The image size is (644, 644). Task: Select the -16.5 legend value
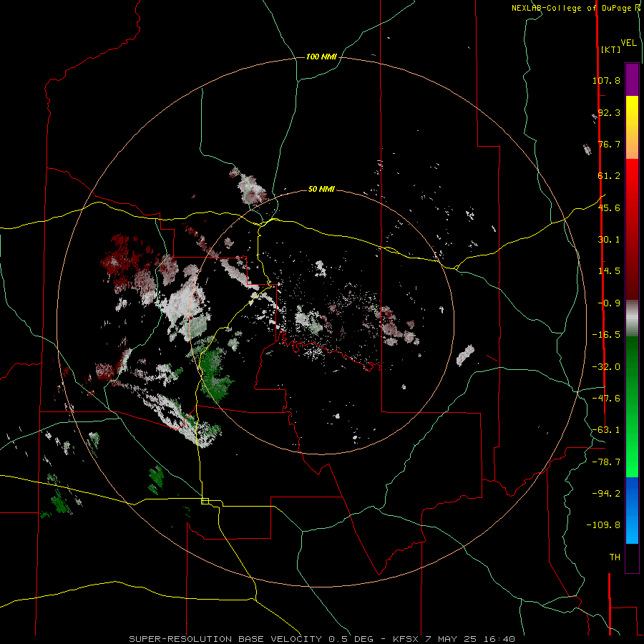pos(606,335)
